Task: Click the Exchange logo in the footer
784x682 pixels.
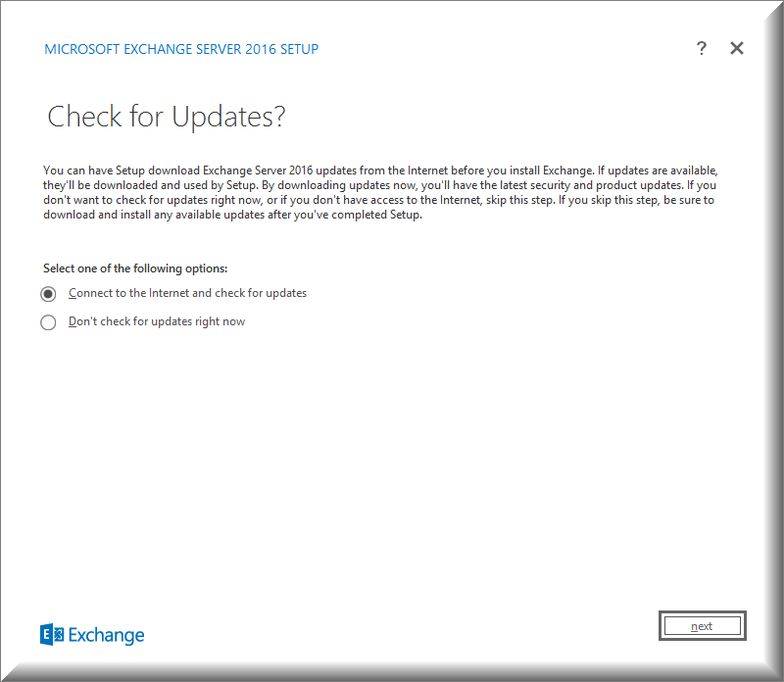Action: [92, 635]
